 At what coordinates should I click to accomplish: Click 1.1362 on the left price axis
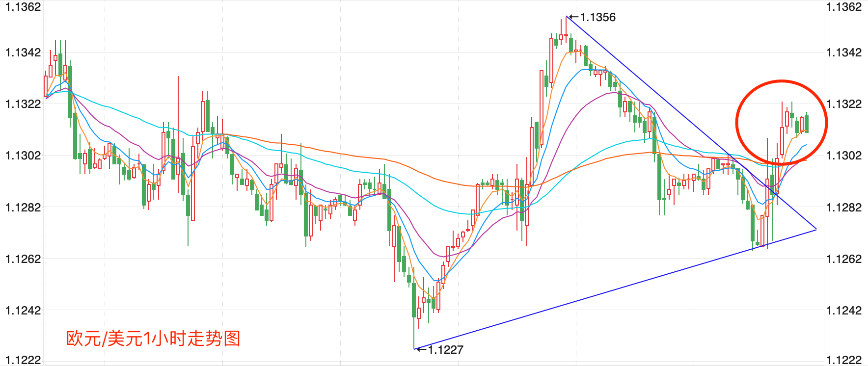click(23, 7)
